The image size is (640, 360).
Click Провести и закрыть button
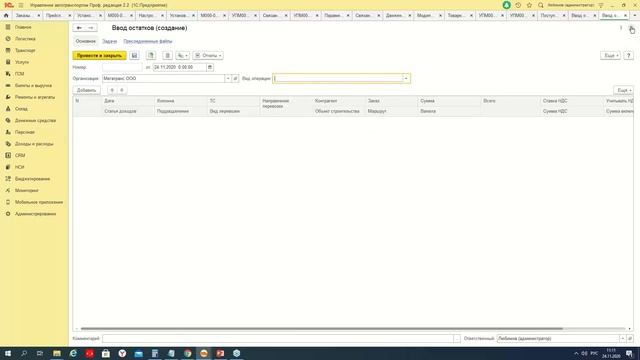[100, 56]
